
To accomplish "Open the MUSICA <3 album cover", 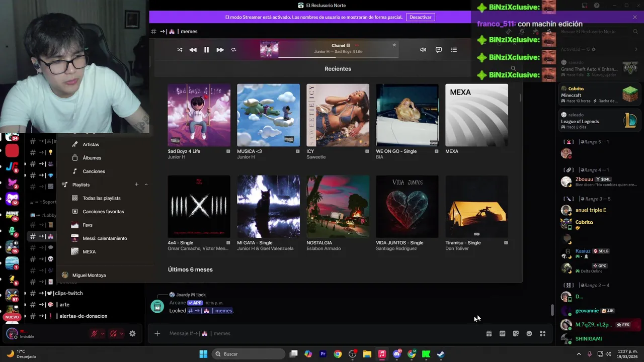I will (x=268, y=115).
